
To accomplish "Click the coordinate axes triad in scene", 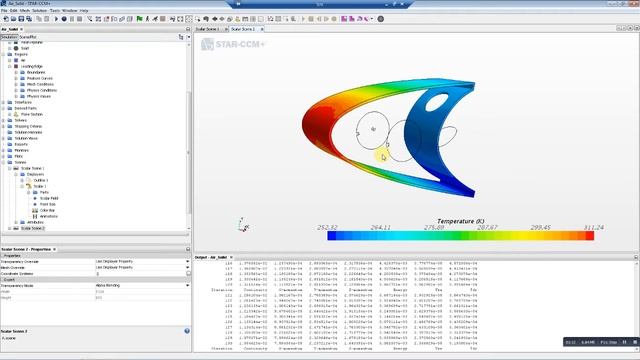I will tap(244, 225).
